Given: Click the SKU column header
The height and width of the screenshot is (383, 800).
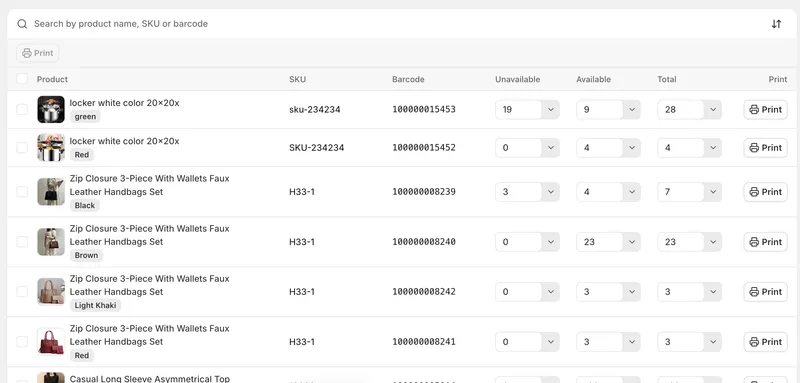Looking at the screenshot, I should pyautogui.click(x=297, y=79).
